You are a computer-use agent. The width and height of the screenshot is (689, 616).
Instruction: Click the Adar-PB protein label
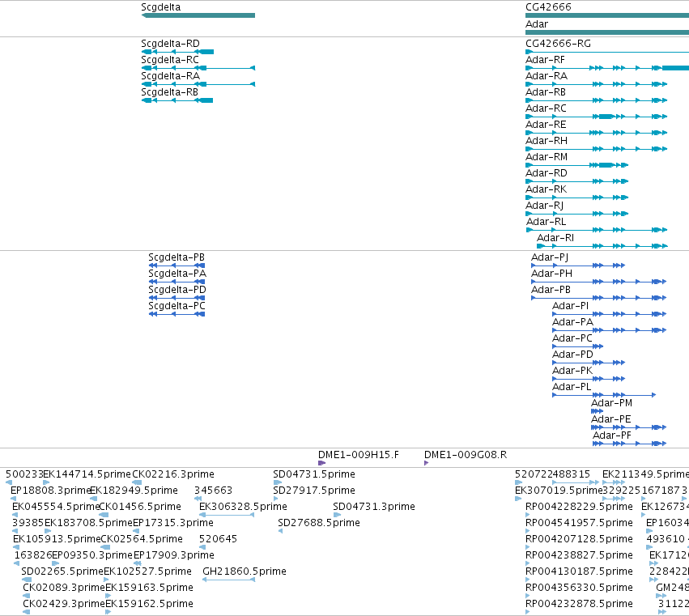coord(551,290)
